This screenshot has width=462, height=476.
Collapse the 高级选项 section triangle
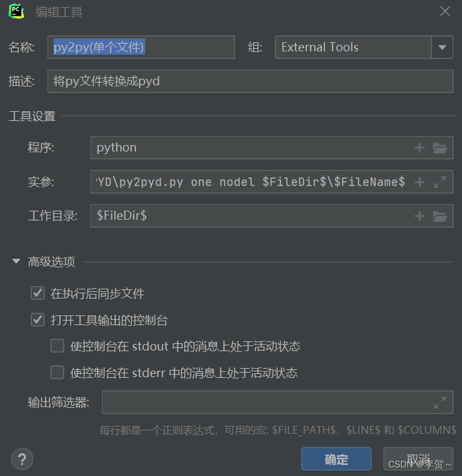pyautogui.click(x=16, y=261)
